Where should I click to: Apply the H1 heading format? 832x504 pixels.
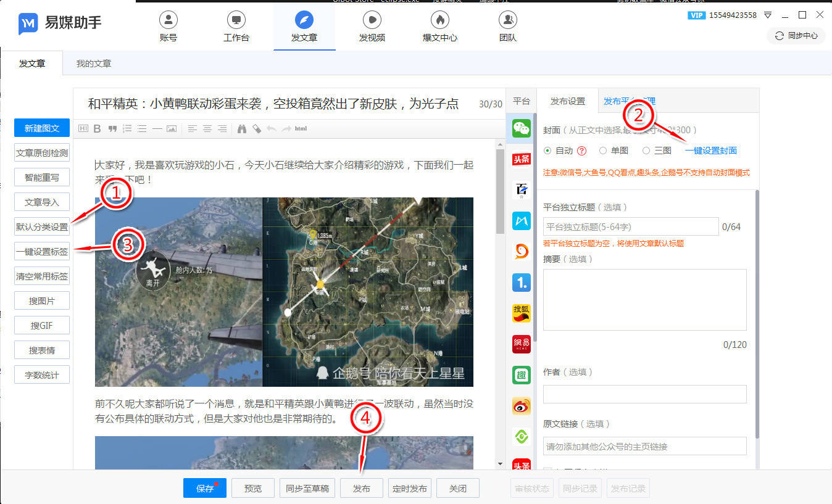(x=83, y=128)
